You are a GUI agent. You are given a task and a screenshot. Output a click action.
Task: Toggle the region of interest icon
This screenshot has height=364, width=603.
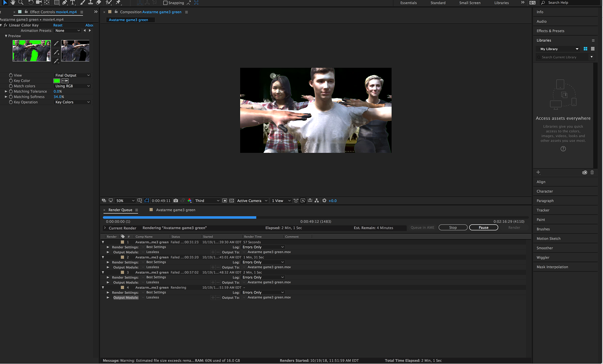coord(225,201)
